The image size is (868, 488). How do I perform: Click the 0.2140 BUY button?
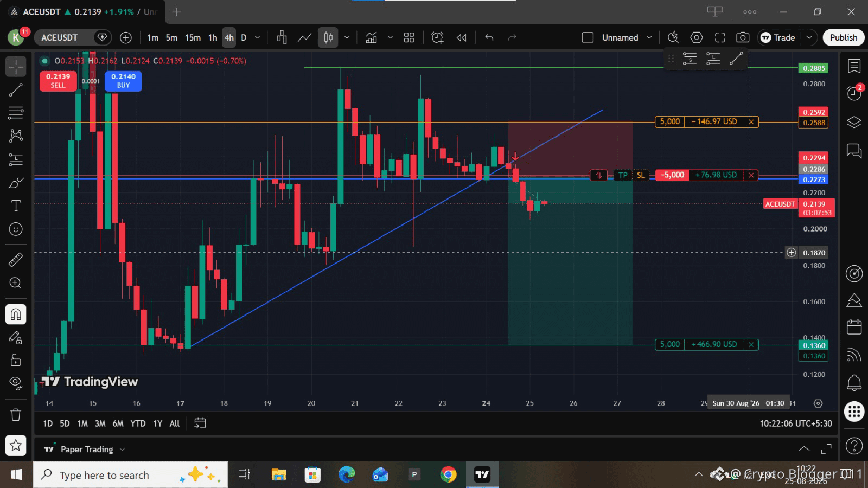pos(124,81)
